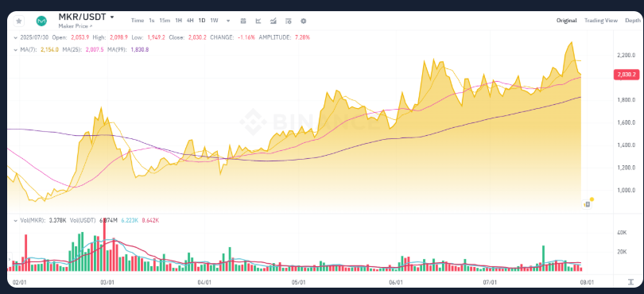Collapse the Vol(MKR) volume indicator chevron
Image resolution: width=644 pixels, height=294 pixels.
(x=16, y=221)
